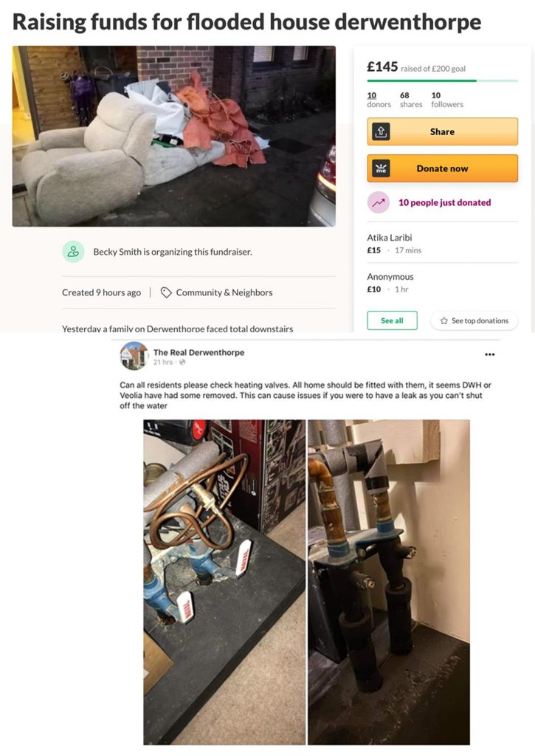Viewport: 535px width, 756px height.
Task: Open the copper pipe valve photo
Action: pos(224,582)
